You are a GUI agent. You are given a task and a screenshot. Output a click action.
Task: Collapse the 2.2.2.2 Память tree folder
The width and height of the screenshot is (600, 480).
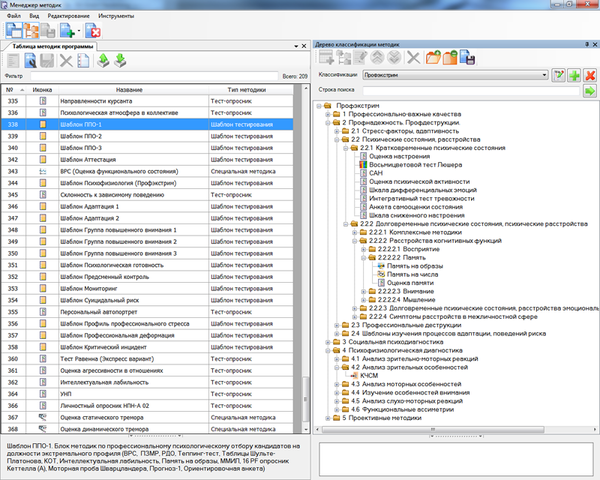364,258
